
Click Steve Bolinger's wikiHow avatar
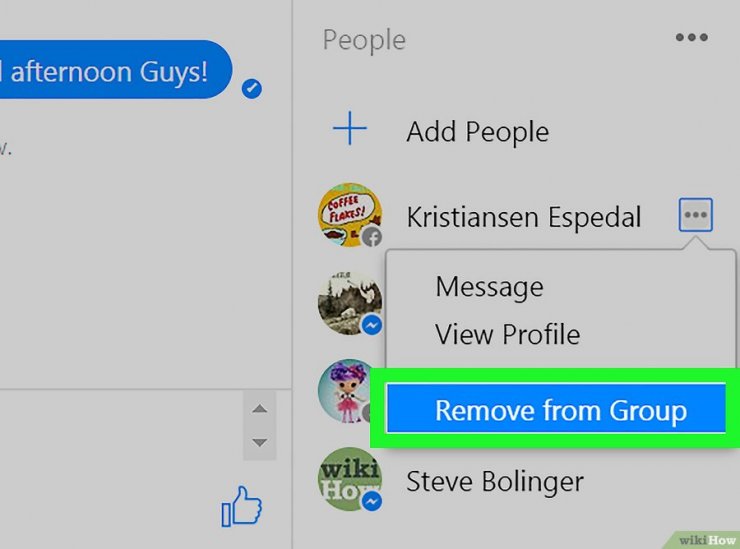point(350,479)
